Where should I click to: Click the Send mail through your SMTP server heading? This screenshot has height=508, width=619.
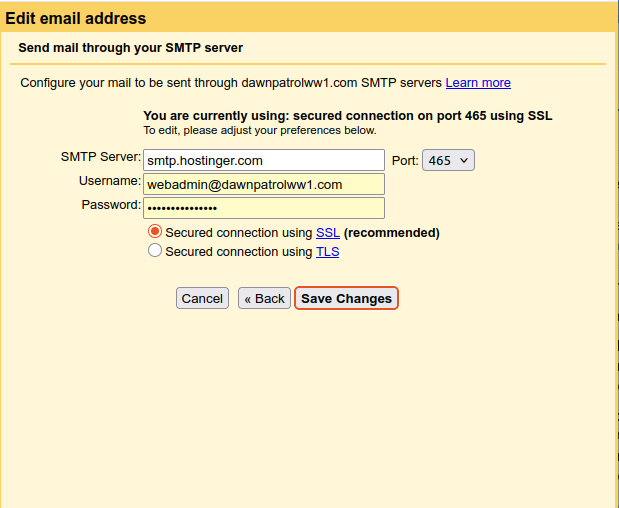tap(130, 48)
